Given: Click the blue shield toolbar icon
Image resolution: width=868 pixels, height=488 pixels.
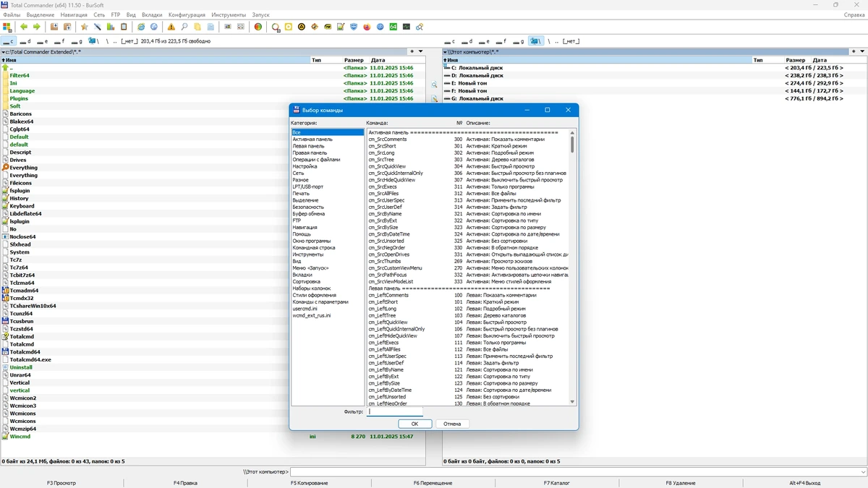Looking at the screenshot, I should tap(354, 27).
